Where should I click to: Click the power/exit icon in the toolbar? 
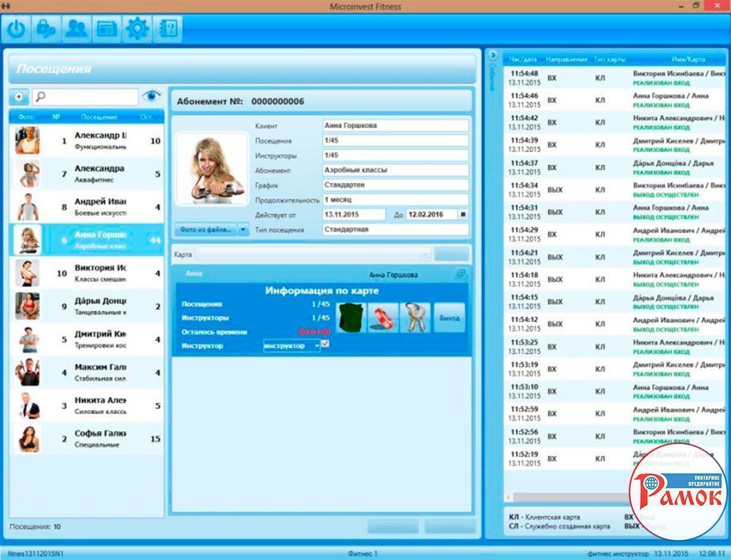coord(16,29)
